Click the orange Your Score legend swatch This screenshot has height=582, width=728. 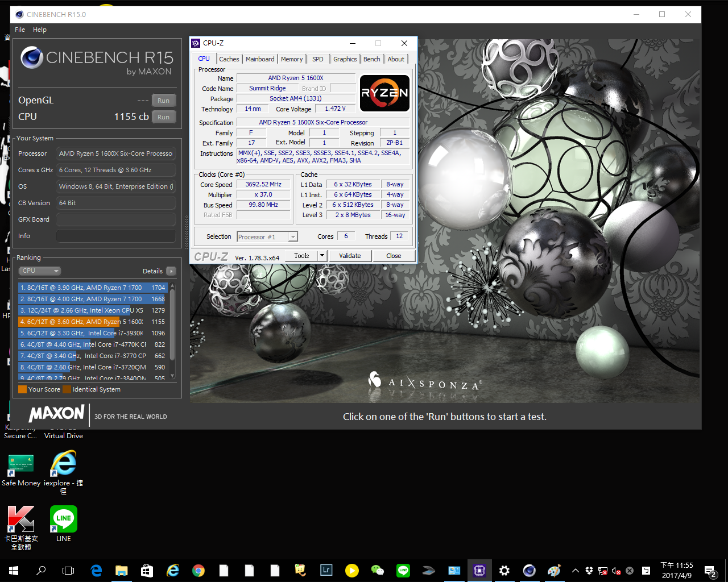point(23,389)
